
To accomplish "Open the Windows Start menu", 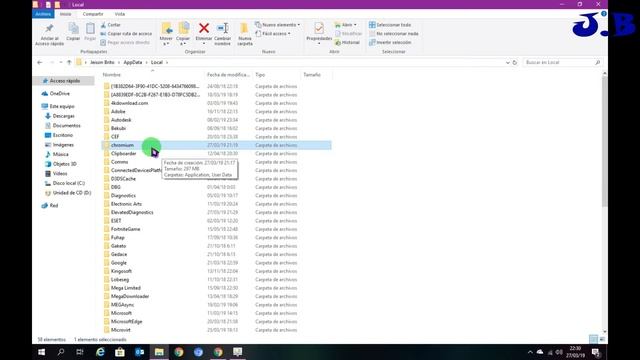I will (x=41, y=352).
